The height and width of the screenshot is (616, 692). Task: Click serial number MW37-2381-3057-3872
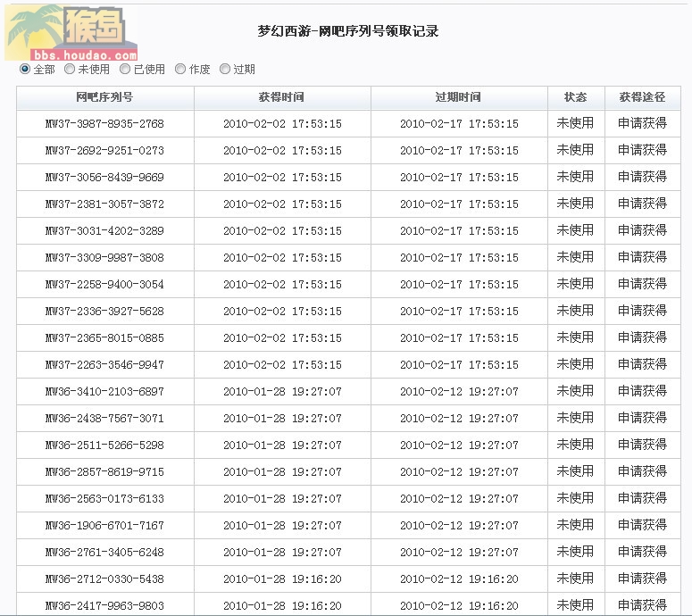click(104, 204)
